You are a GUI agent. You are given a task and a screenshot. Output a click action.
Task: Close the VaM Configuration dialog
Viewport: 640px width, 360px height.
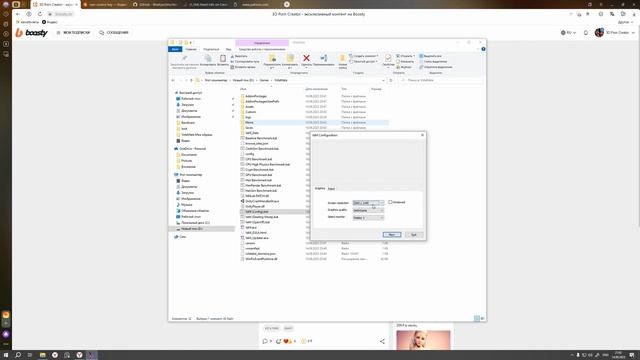(x=422, y=135)
